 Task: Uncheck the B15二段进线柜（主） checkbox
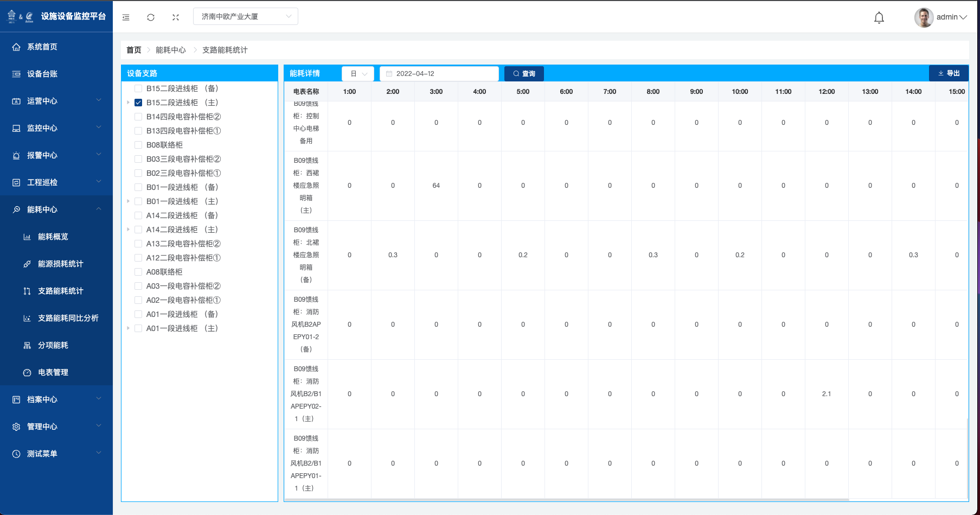pos(138,103)
